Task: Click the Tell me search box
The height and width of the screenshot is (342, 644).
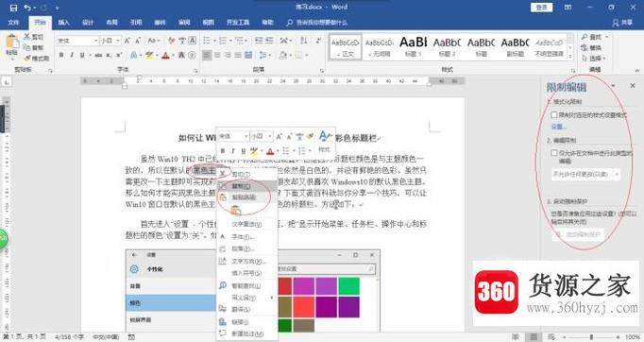Action: (316, 23)
